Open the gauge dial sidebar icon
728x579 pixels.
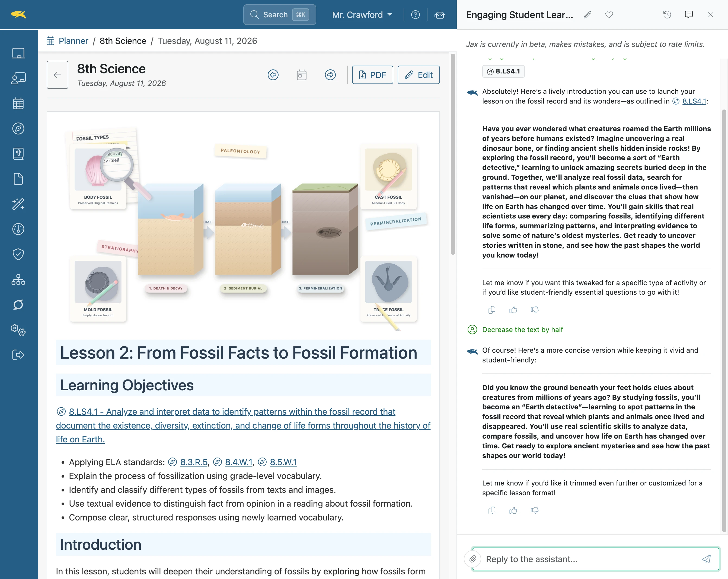(x=18, y=229)
